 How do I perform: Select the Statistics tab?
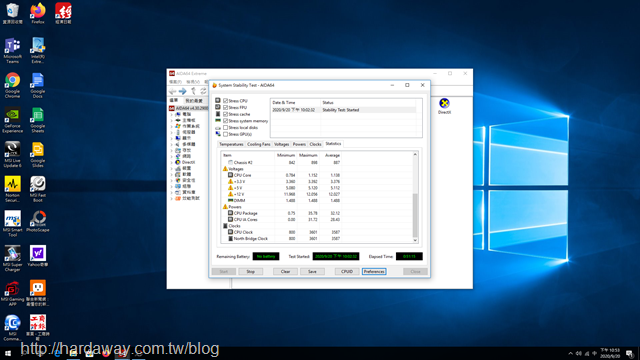333,144
